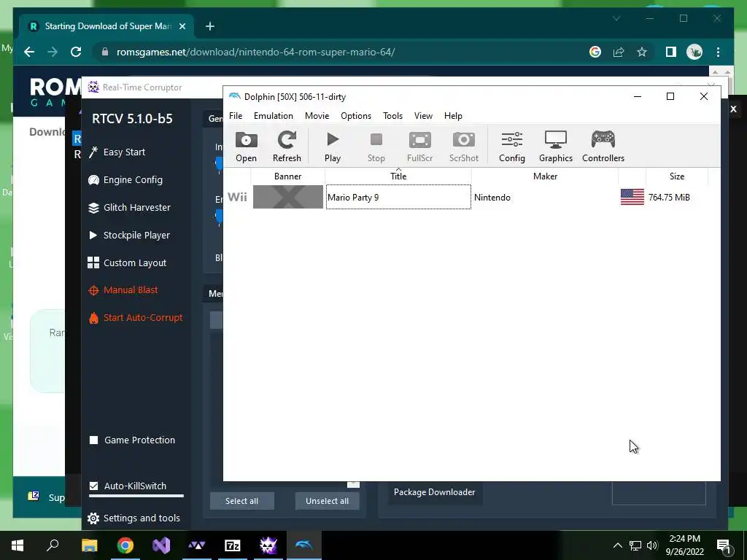Click the Select all button

(241, 501)
